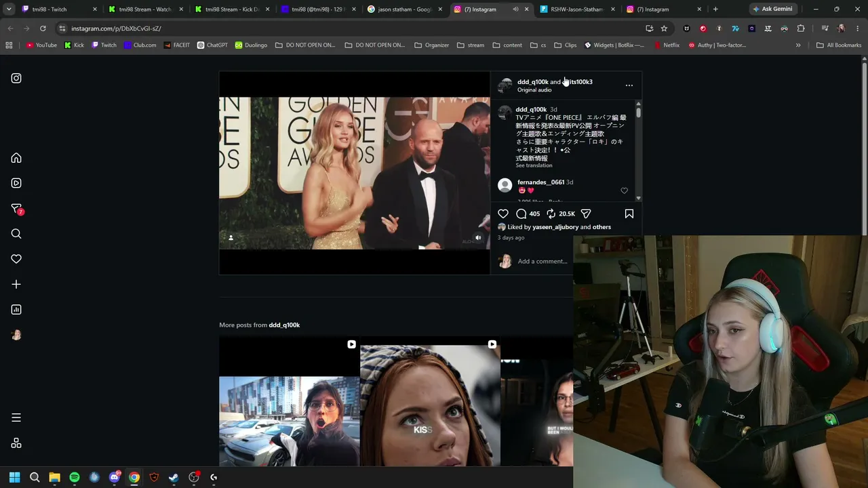
Task: Open File Explorer from the taskbar
Action: tap(54, 477)
